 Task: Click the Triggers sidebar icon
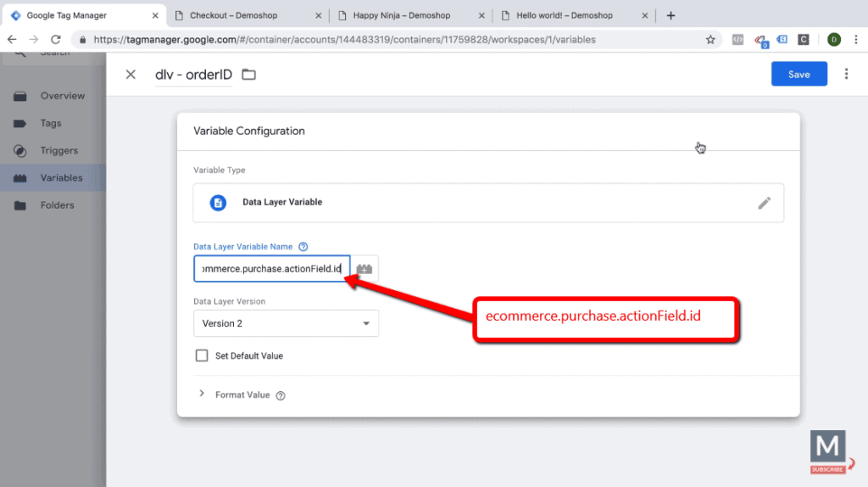[x=20, y=151]
